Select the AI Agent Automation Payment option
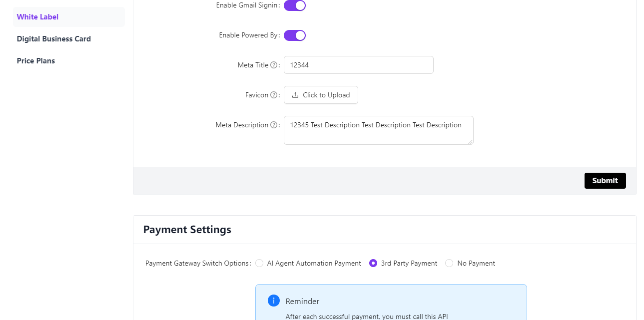Image resolution: width=644 pixels, height=320 pixels. pyautogui.click(x=259, y=263)
